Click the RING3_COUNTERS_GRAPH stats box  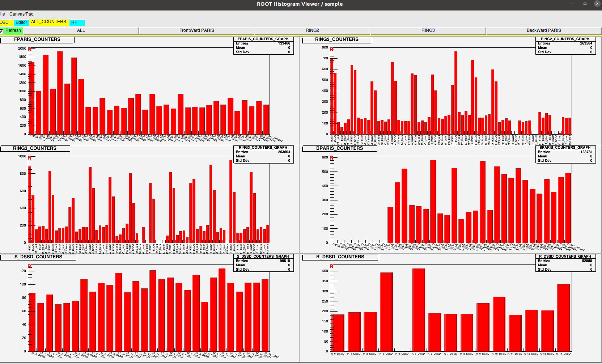click(x=263, y=154)
